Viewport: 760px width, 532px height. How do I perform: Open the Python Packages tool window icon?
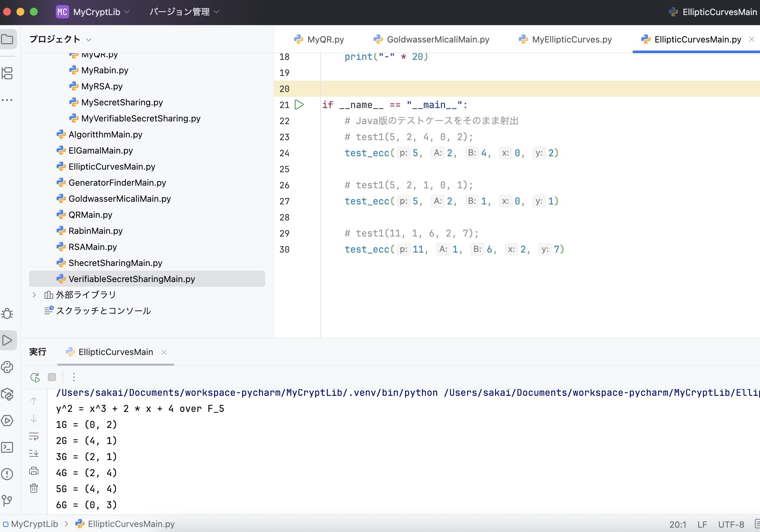pyautogui.click(x=7, y=394)
